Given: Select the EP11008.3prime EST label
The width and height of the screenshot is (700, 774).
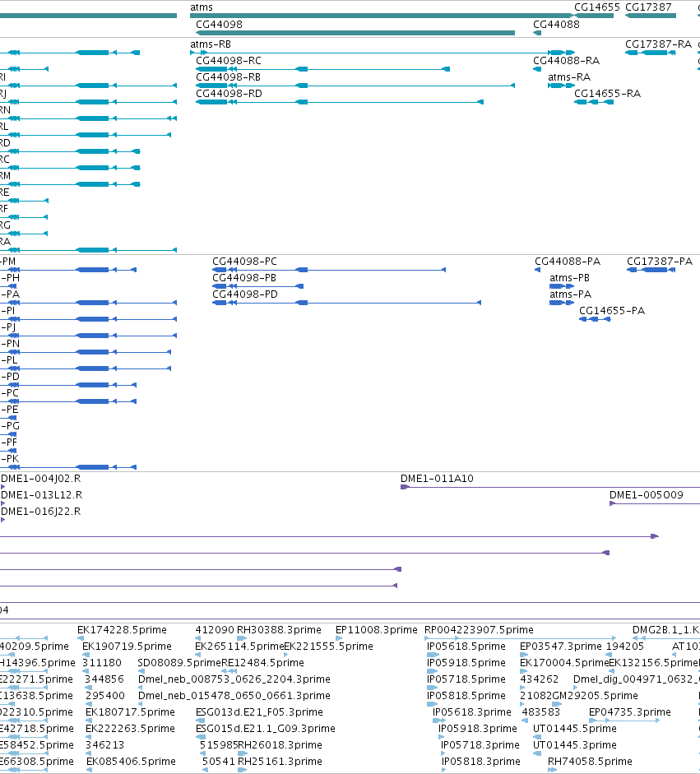Looking at the screenshot, I should 377,630.
